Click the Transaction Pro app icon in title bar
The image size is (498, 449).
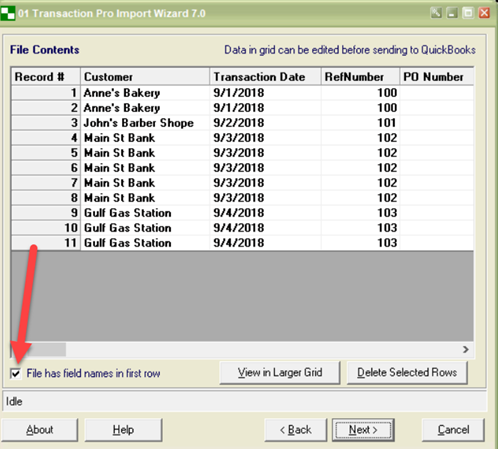pos(7,13)
